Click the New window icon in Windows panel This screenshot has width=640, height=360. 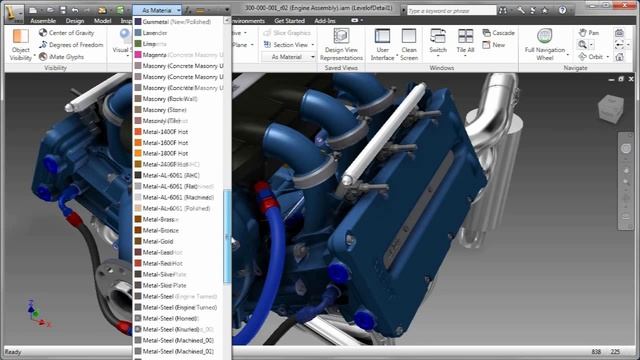coord(487,45)
